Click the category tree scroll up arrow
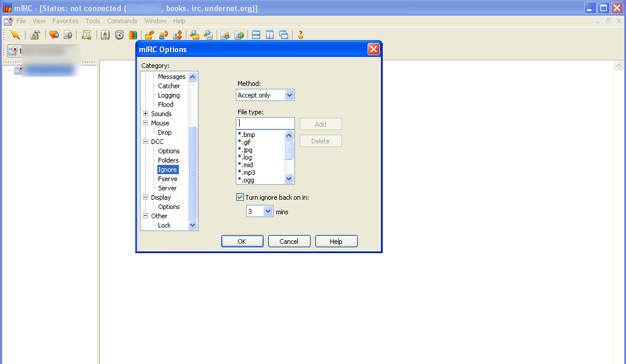Image resolution: width=626 pixels, height=364 pixels. point(192,77)
